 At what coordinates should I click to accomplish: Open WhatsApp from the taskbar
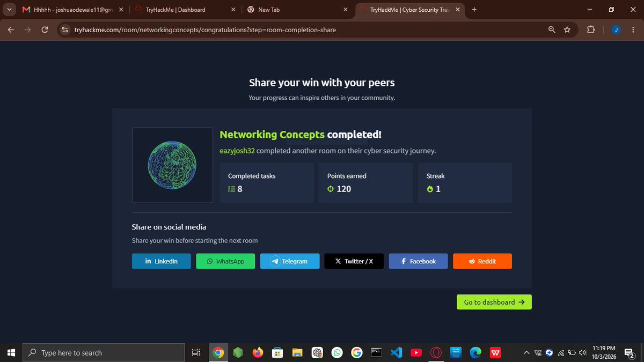click(x=337, y=352)
